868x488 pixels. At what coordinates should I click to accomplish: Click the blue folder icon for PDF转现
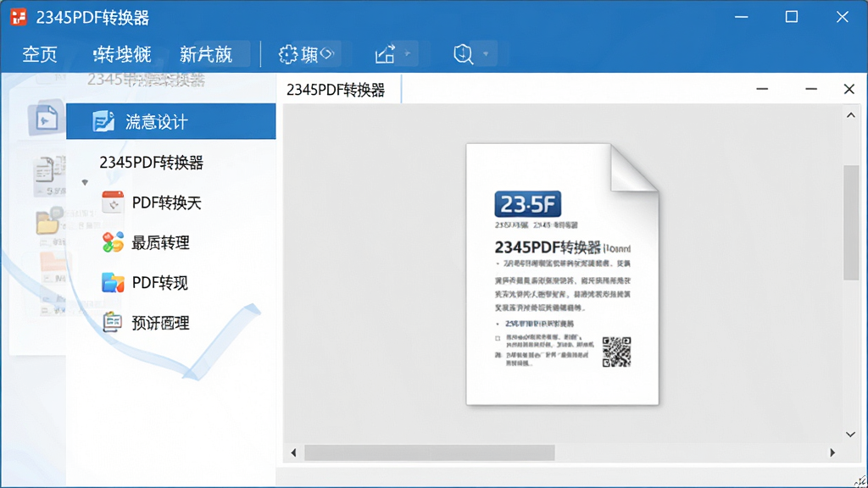coord(113,283)
